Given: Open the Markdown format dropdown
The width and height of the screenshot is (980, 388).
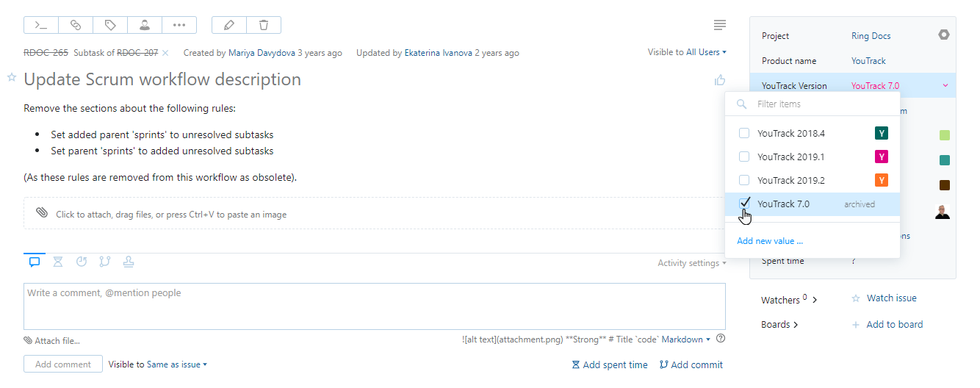Looking at the screenshot, I should (686, 339).
